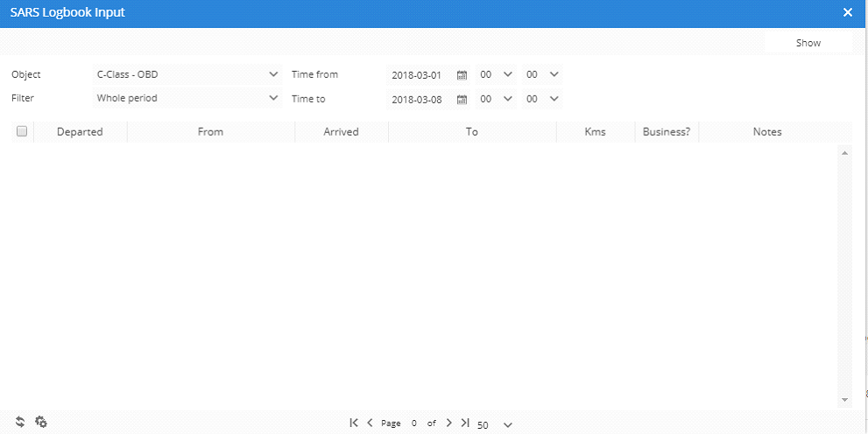
Task: Click the refresh icon in the footer
Action: [x=20, y=422]
